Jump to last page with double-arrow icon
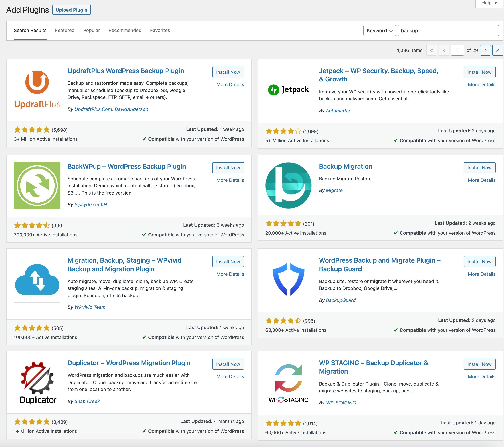504x447 pixels. click(498, 50)
